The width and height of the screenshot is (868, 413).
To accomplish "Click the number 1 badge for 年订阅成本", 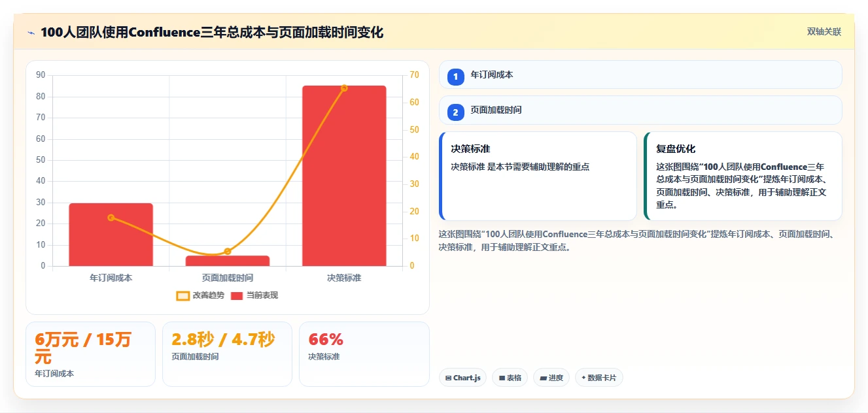I will coord(456,76).
